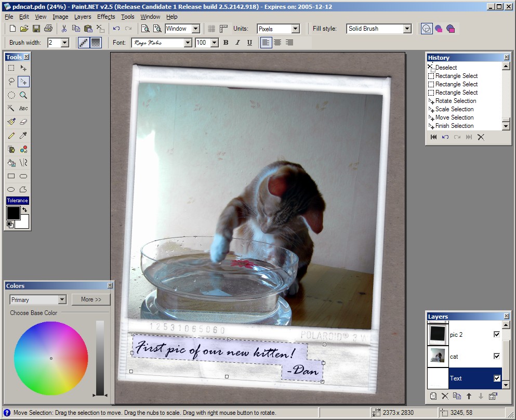Select the Ellipse shape tool

pos(11,190)
